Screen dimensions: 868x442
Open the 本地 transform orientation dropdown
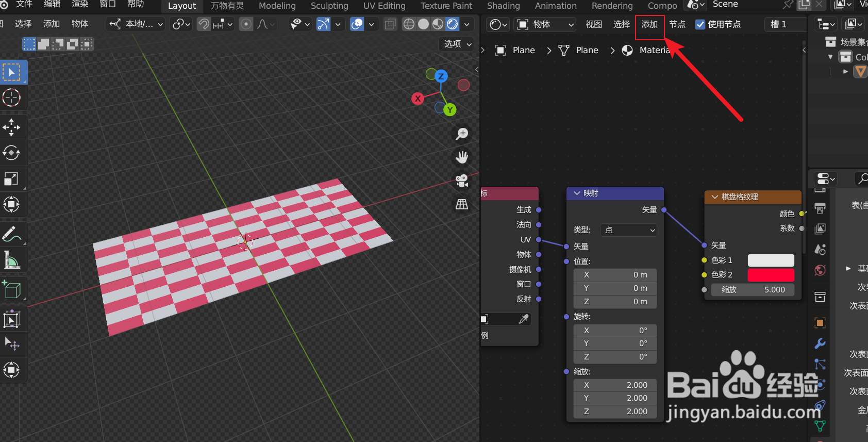click(x=137, y=24)
